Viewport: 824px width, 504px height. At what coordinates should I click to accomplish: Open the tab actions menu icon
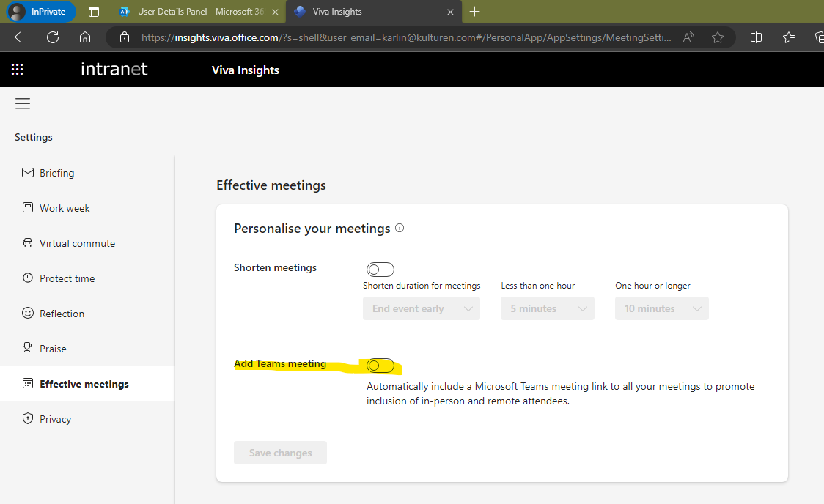coord(94,12)
